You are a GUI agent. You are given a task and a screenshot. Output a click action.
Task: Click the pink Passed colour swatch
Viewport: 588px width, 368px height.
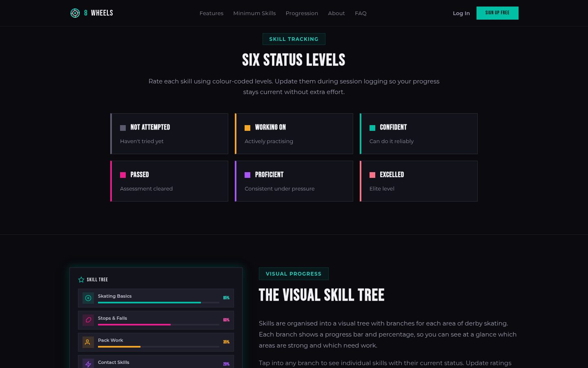coord(123,175)
